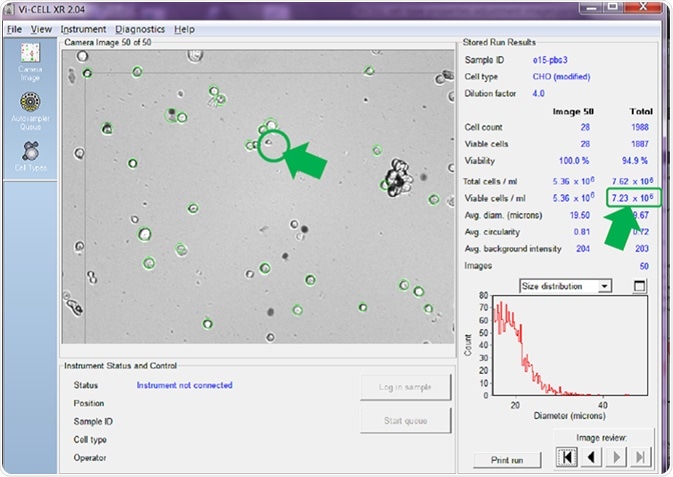Viewport: 673px width, 477px height.
Task: Skip to last image in review
Action: (x=639, y=458)
